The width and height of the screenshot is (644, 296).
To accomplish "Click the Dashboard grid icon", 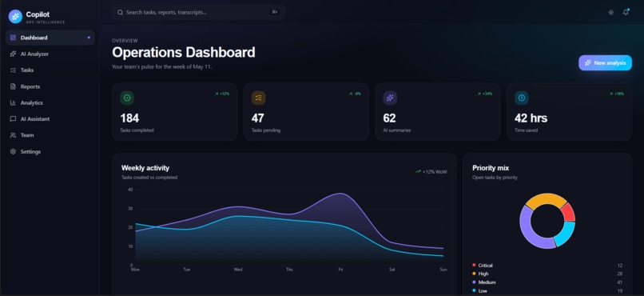I will click(13, 38).
